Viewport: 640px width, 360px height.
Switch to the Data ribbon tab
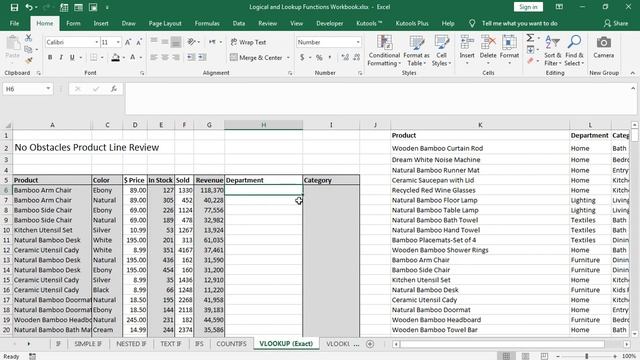[239, 23]
